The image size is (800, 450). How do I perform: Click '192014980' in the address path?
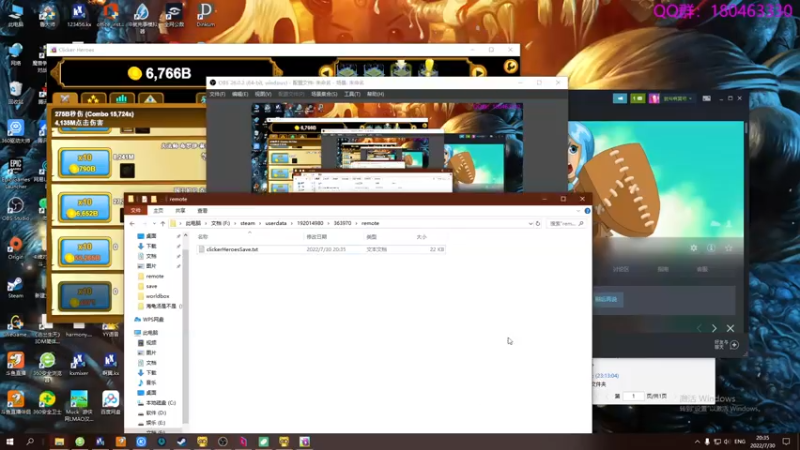(310, 223)
